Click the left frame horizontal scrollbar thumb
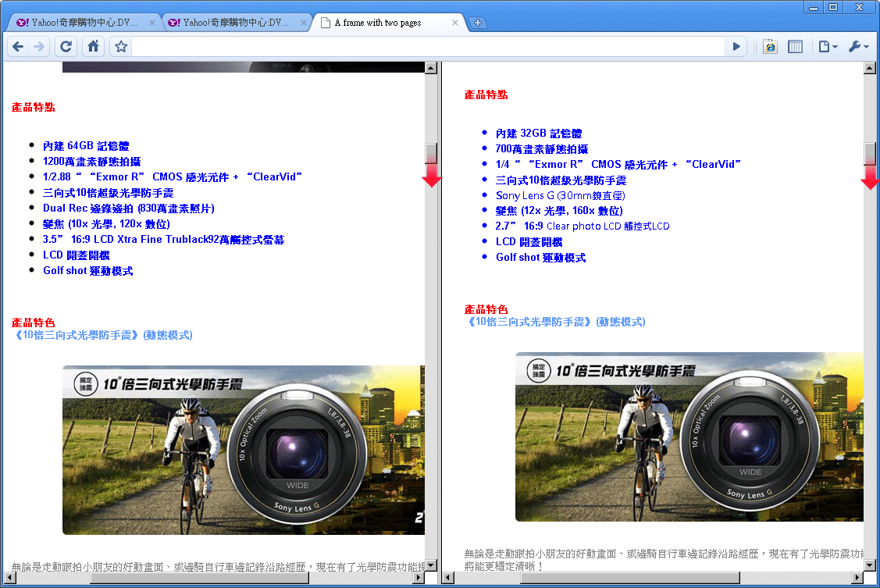 pos(199,577)
